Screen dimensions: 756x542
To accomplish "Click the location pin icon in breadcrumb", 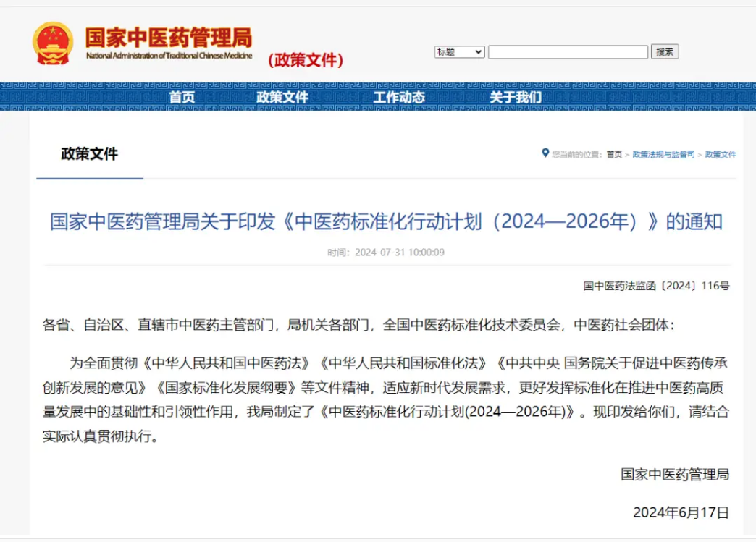I will tap(546, 154).
